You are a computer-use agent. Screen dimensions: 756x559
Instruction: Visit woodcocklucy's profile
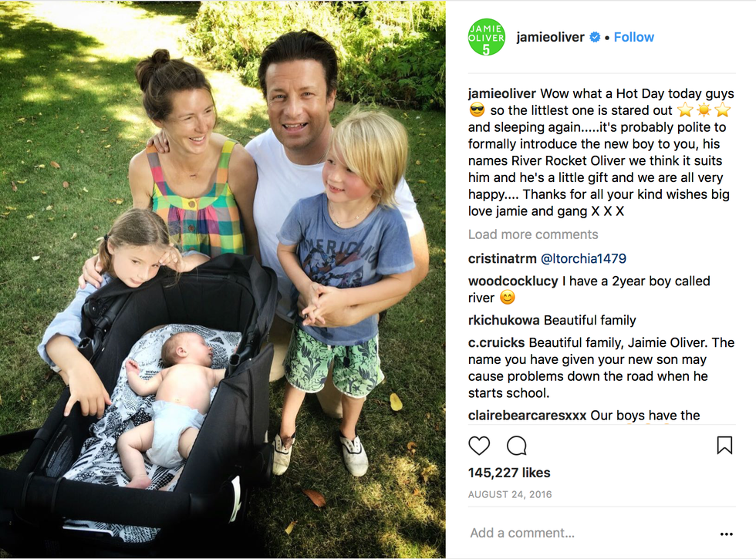(513, 281)
